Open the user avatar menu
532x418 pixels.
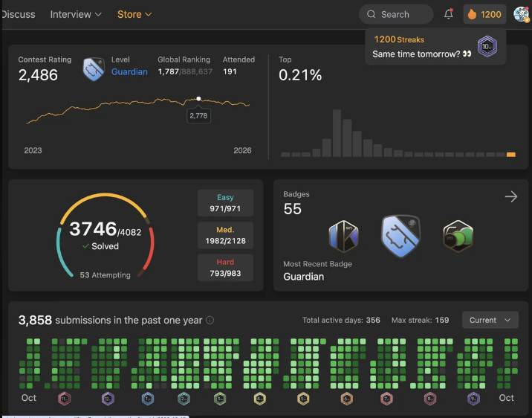[521, 14]
